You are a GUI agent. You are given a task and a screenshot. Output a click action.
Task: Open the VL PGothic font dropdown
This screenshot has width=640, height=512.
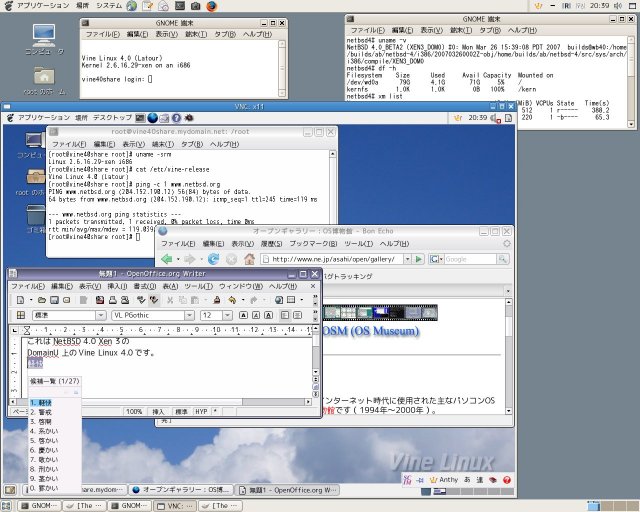pyautogui.click(x=189, y=315)
